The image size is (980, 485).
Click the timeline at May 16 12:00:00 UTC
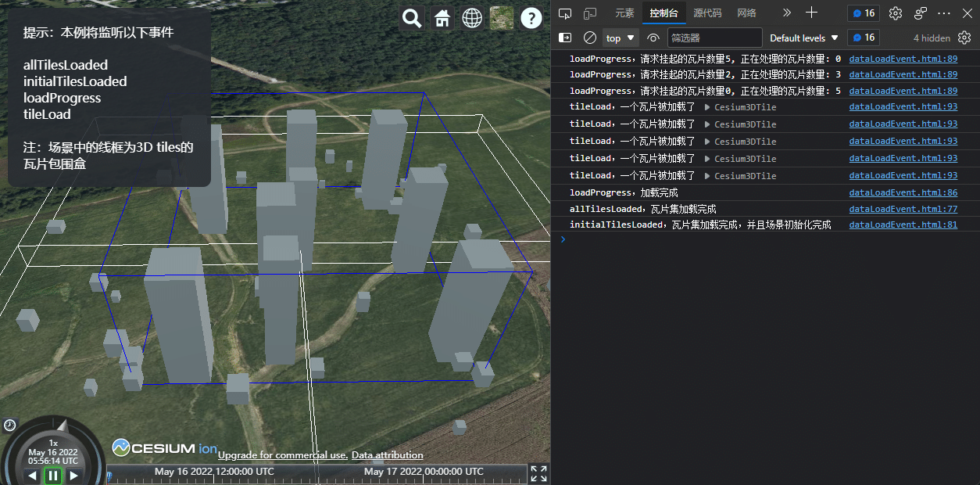click(214, 472)
